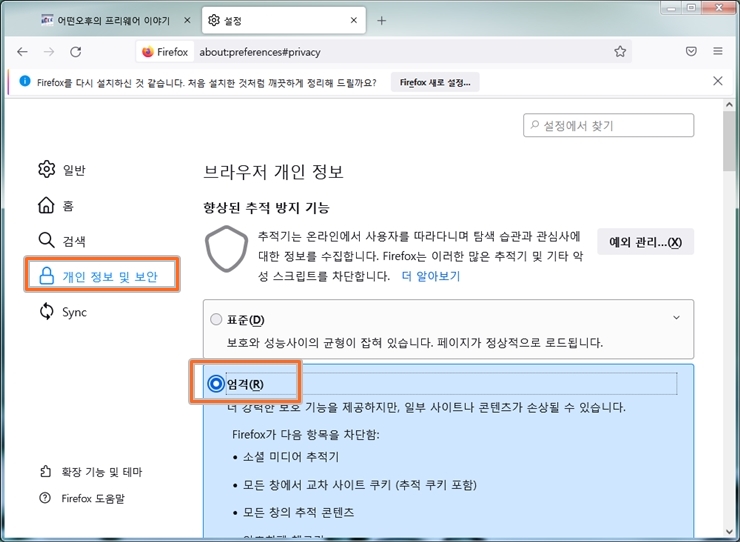Click the Firefox가 다음 항목을 차단함 text
This screenshot has height=542, width=740.
point(305,434)
